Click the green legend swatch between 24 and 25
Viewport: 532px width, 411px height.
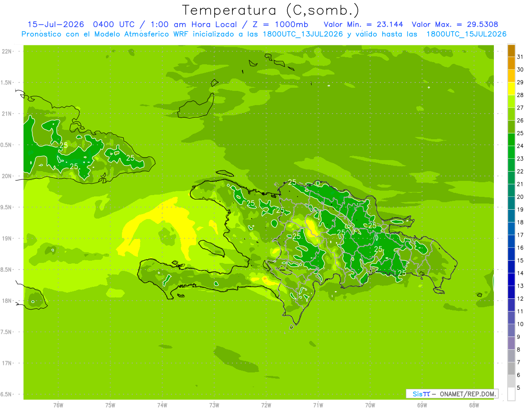pyautogui.click(x=511, y=140)
